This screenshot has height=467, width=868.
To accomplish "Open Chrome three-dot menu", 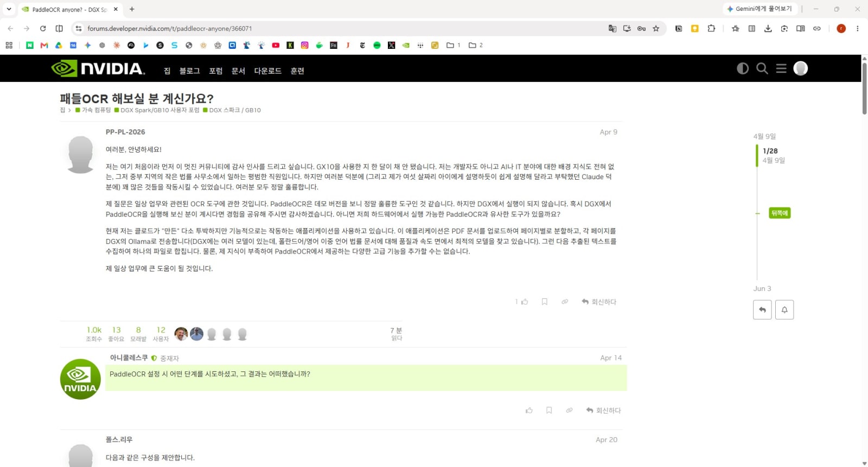I will [x=858, y=28].
